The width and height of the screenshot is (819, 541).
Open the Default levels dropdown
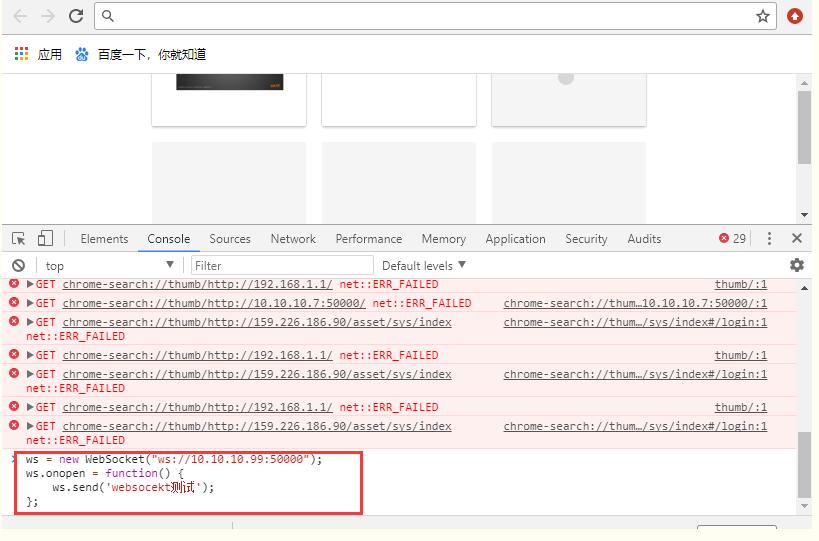click(424, 265)
